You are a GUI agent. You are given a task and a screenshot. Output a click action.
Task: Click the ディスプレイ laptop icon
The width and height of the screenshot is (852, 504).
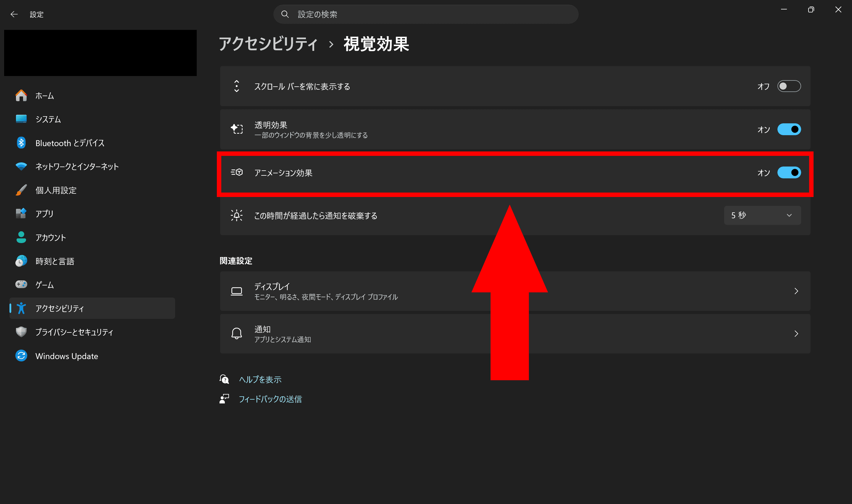(237, 291)
